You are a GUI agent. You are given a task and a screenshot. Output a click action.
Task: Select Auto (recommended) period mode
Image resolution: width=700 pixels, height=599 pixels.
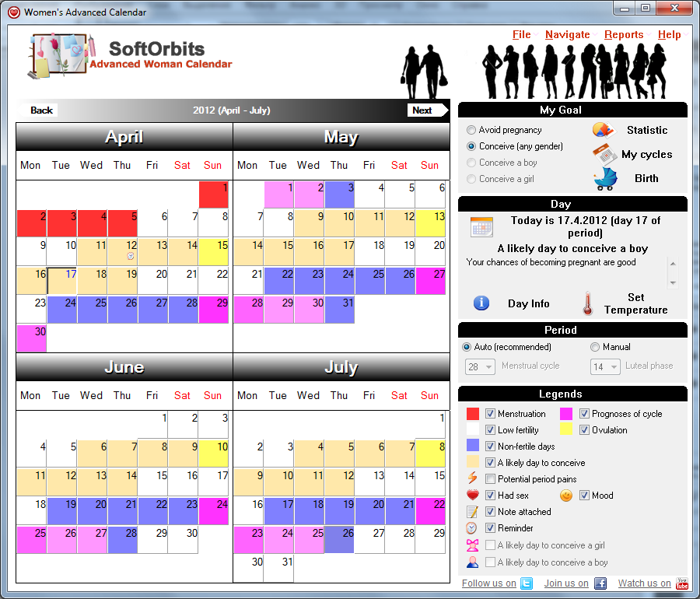(467, 347)
